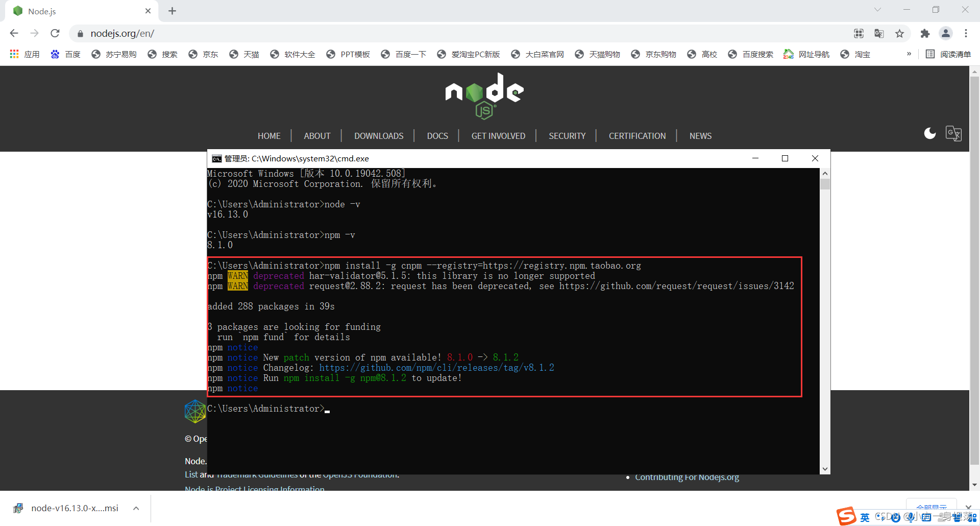Reload the nodejs.org page
The width and height of the screenshot is (980, 526).
[x=55, y=33]
